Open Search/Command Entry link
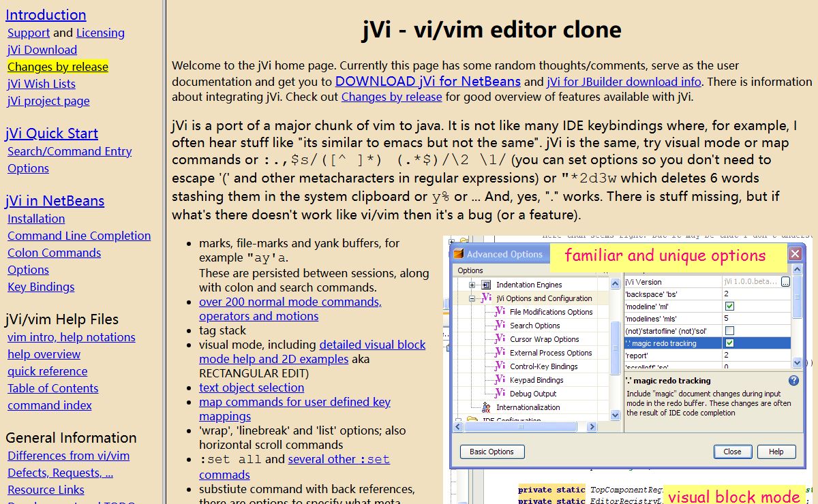Screen dimensions: 818x504 tap(70, 151)
